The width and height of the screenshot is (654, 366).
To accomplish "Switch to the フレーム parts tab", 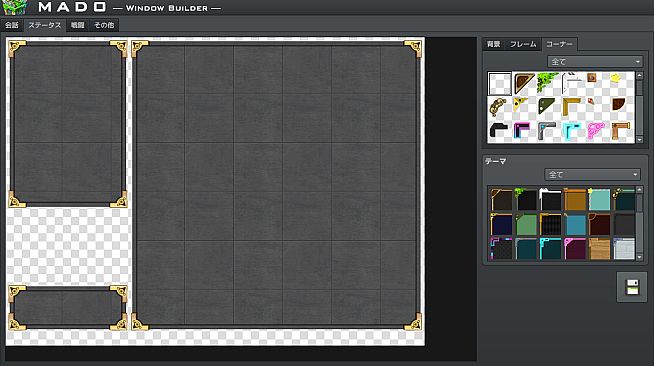I will (523, 44).
